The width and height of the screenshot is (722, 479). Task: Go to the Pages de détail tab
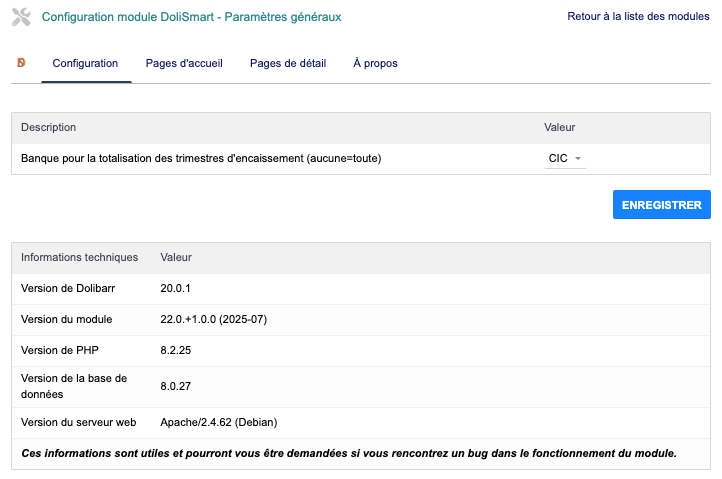288,63
